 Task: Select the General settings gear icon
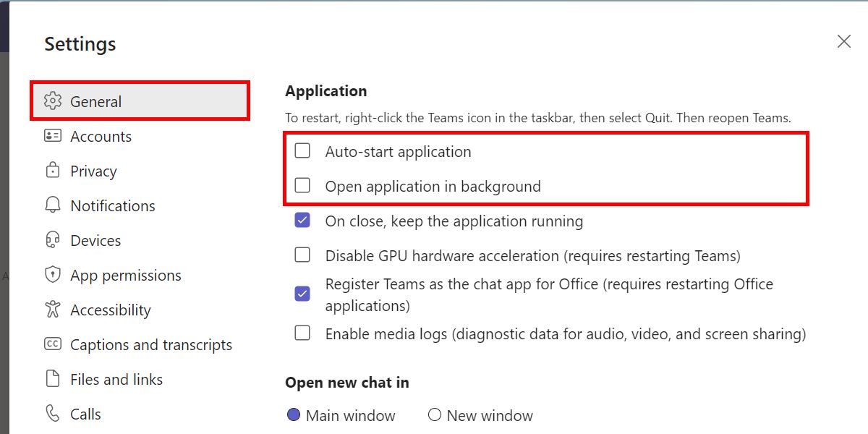(52, 102)
